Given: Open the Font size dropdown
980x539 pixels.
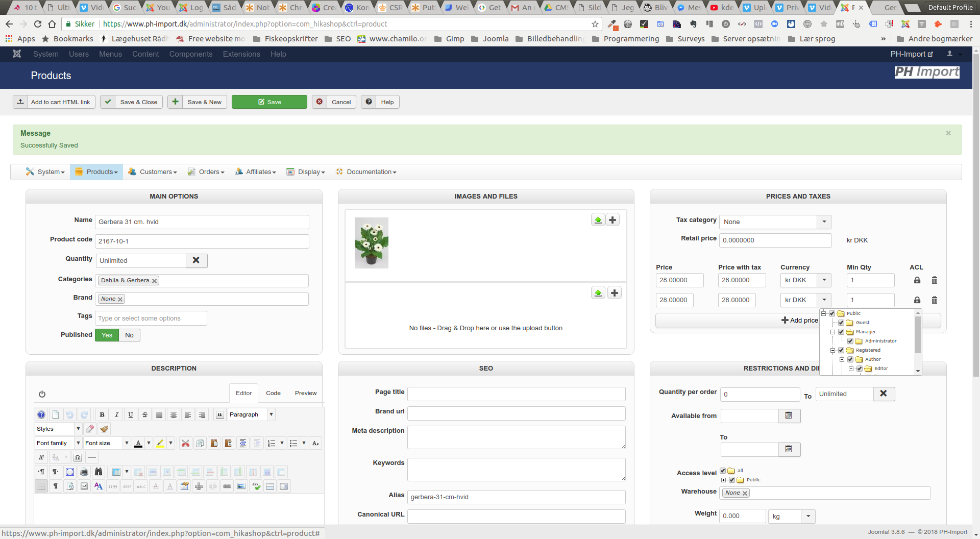Looking at the screenshot, I should (x=107, y=443).
